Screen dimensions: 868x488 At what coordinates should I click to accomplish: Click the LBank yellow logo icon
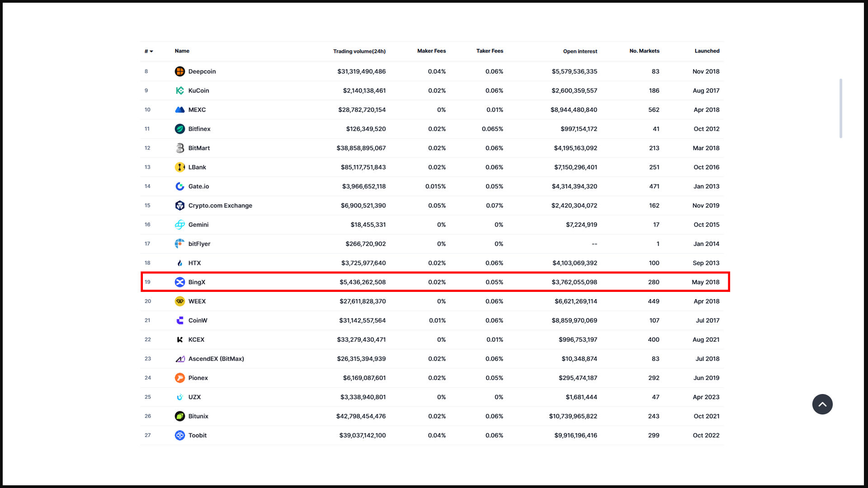pyautogui.click(x=179, y=167)
